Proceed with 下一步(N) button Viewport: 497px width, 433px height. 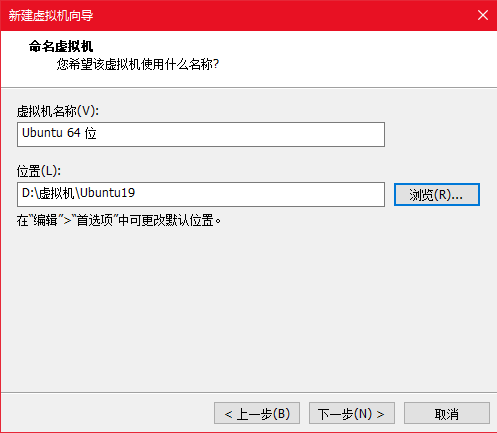coord(352,413)
